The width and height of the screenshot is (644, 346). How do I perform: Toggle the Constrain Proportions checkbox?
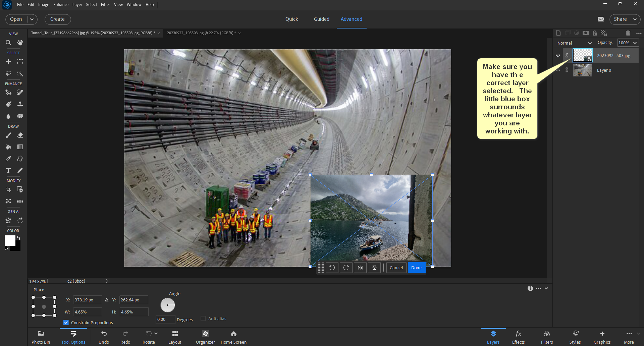pyautogui.click(x=66, y=322)
